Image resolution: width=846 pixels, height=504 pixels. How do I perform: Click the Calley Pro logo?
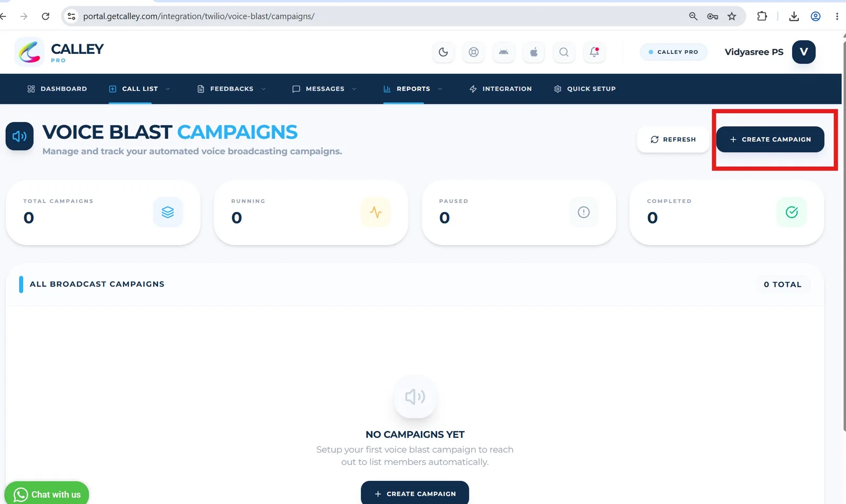coord(59,52)
